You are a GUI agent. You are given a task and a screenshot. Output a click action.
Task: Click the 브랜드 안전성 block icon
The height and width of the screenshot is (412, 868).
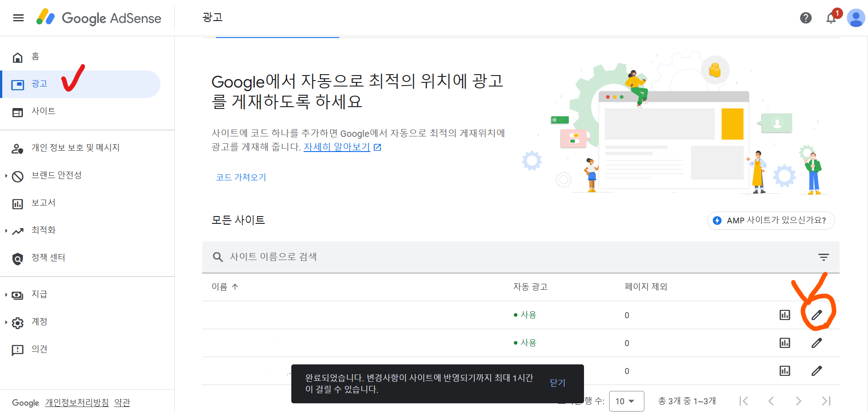click(x=17, y=176)
